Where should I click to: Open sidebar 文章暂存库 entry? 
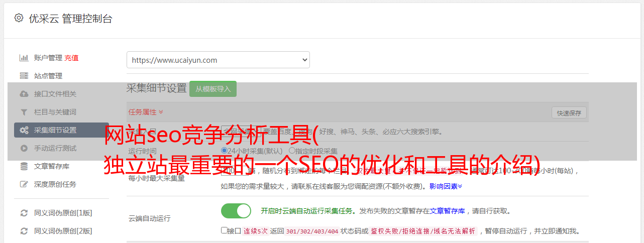(x=52, y=166)
